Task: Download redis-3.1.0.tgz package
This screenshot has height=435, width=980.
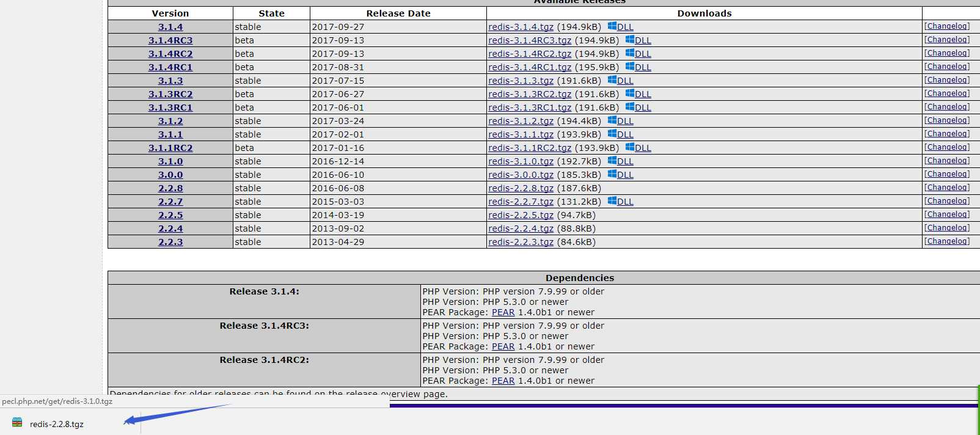Action: click(521, 161)
